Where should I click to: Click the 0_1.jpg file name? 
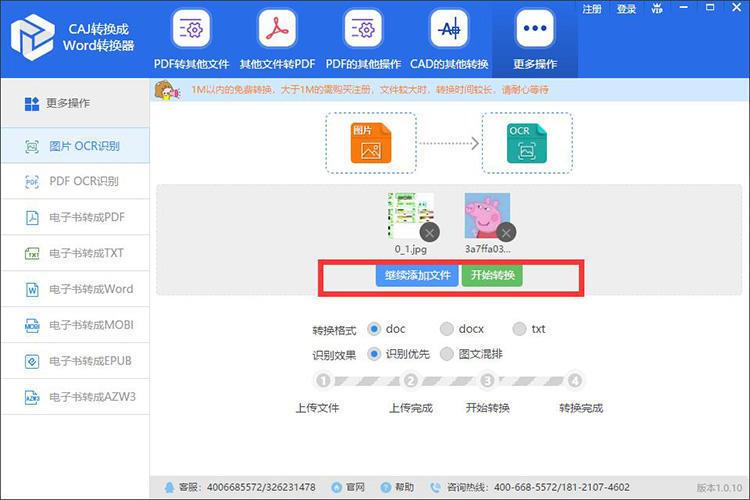tap(411, 249)
